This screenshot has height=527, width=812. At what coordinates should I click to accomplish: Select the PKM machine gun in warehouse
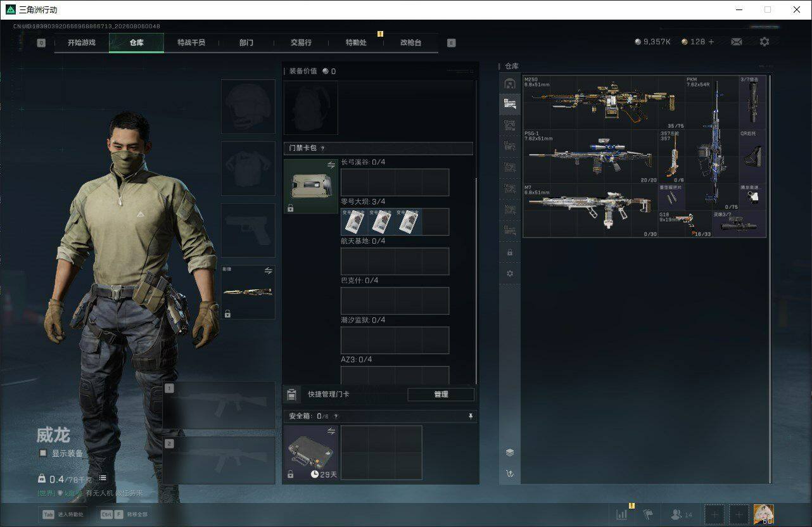[713, 143]
